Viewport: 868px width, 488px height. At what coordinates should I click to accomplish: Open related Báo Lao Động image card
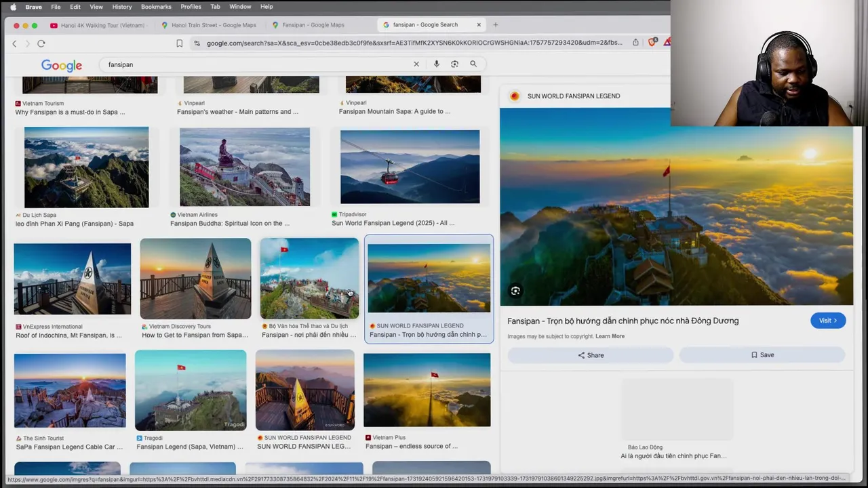click(x=676, y=420)
